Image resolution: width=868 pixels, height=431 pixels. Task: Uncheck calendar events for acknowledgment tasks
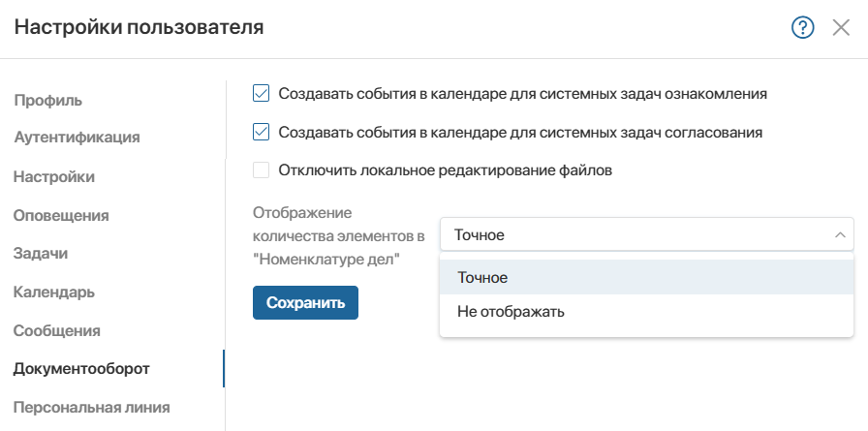click(261, 94)
